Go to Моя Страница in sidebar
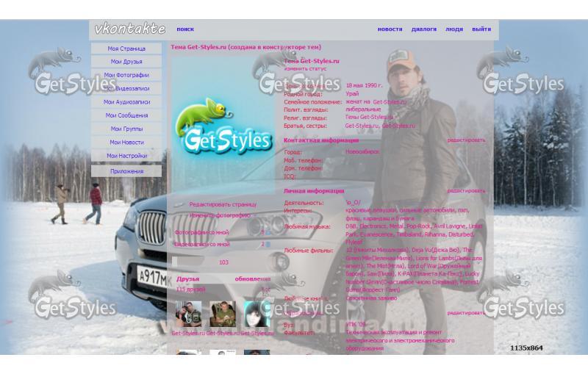The width and height of the screenshot is (588, 374). pyautogui.click(x=126, y=48)
